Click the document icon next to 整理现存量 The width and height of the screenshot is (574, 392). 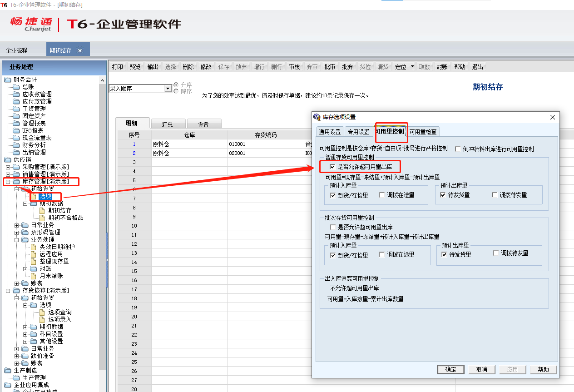click(x=34, y=261)
